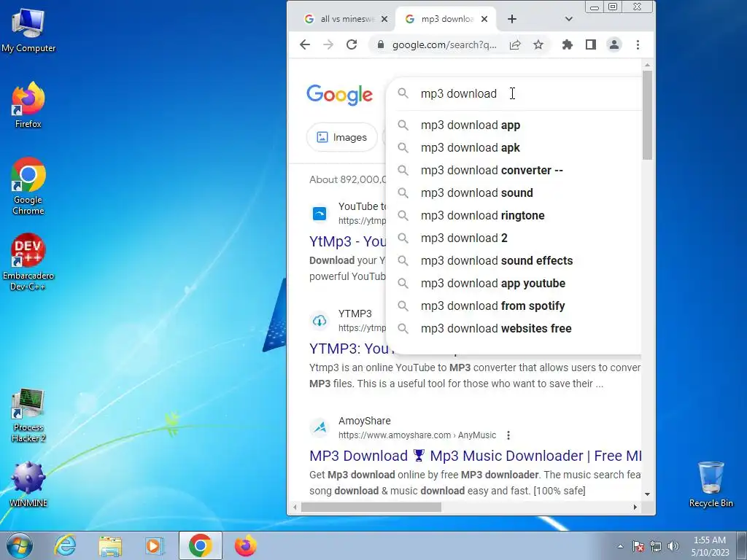Reload the current page
747x560 pixels.
pos(352,44)
